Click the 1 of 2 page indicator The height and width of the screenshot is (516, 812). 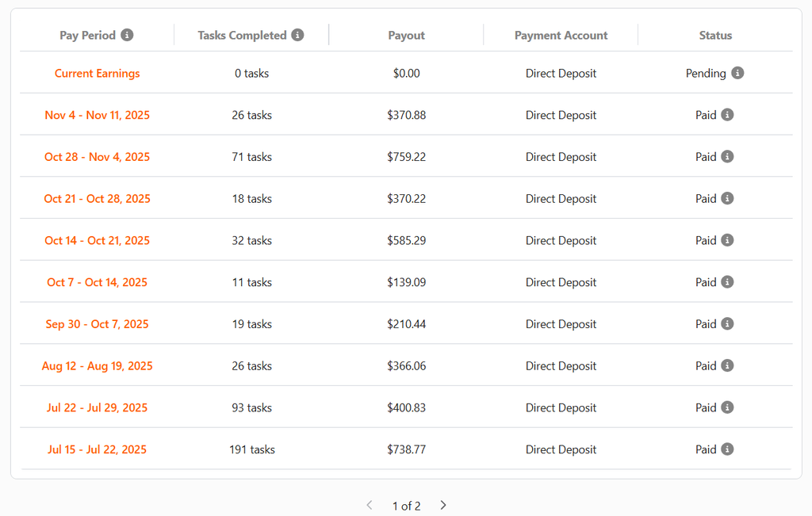pyautogui.click(x=407, y=506)
